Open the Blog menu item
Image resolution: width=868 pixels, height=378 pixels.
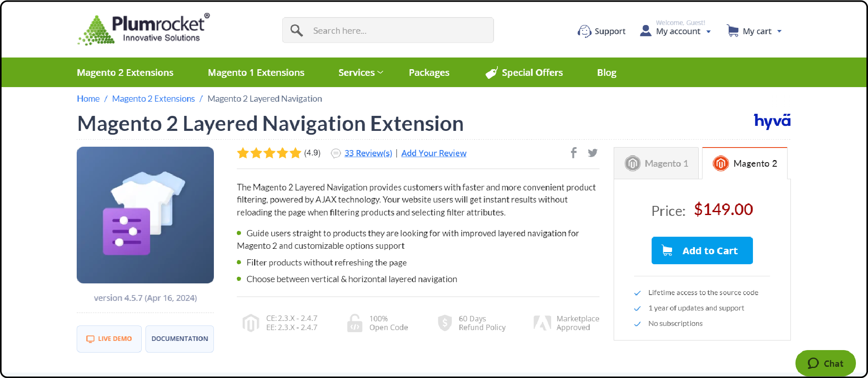pyautogui.click(x=607, y=73)
